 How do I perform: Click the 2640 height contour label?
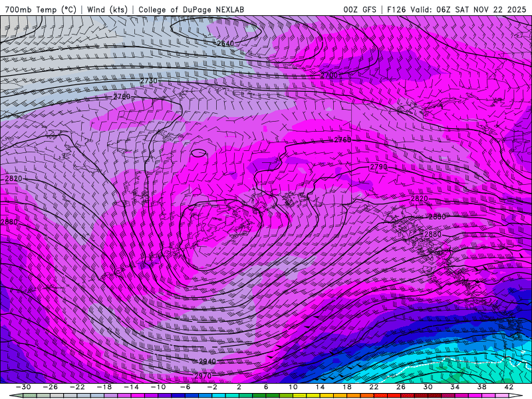click(x=225, y=43)
